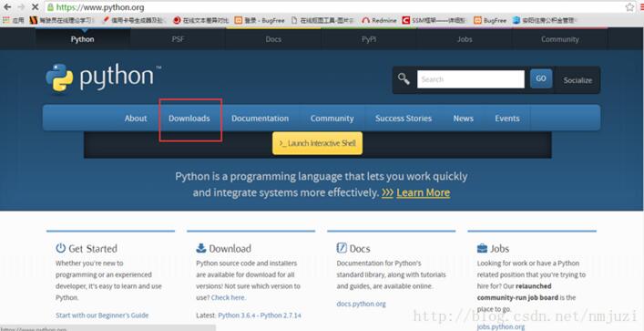
Task: Click the Jobs section briefcase icon
Action: pos(482,248)
